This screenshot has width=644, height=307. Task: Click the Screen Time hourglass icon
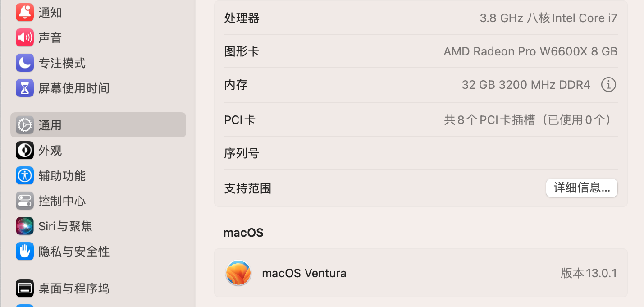(25, 88)
